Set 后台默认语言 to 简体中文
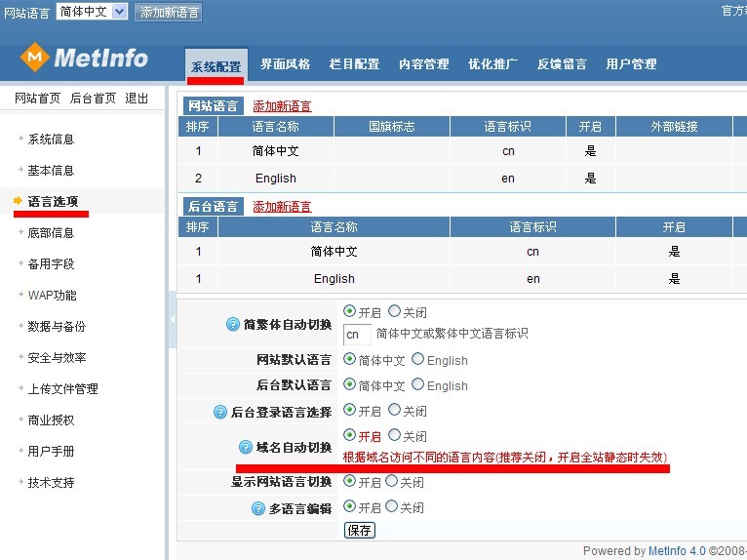Viewport: 747px width, 560px height. click(349, 384)
